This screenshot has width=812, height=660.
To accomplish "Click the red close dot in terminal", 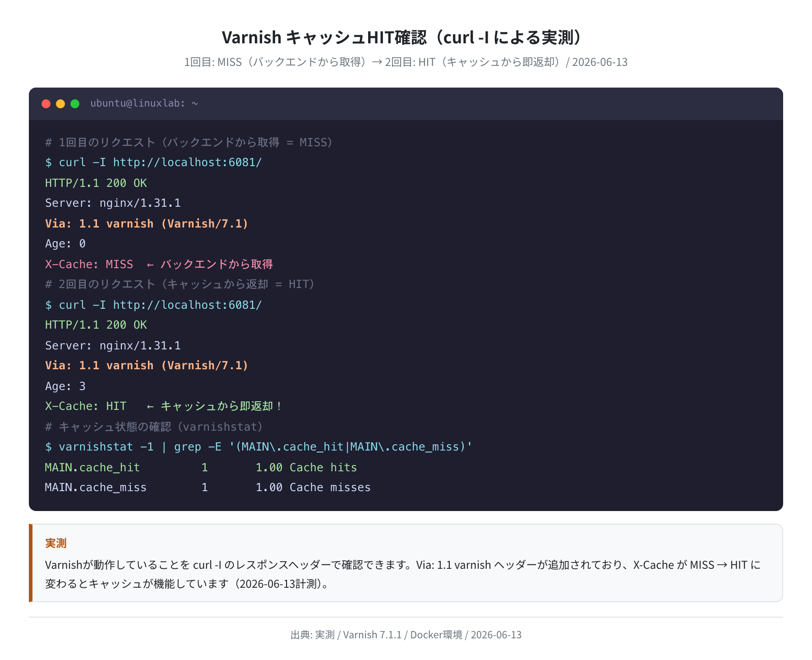I will (x=46, y=104).
